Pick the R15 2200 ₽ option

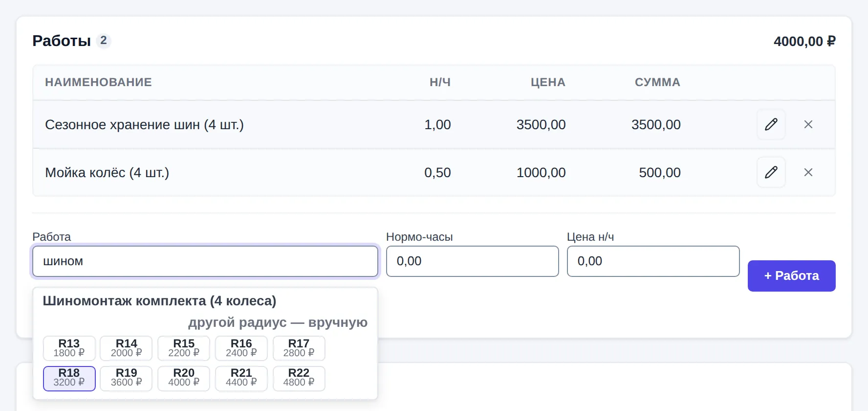pyautogui.click(x=184, y=348)
